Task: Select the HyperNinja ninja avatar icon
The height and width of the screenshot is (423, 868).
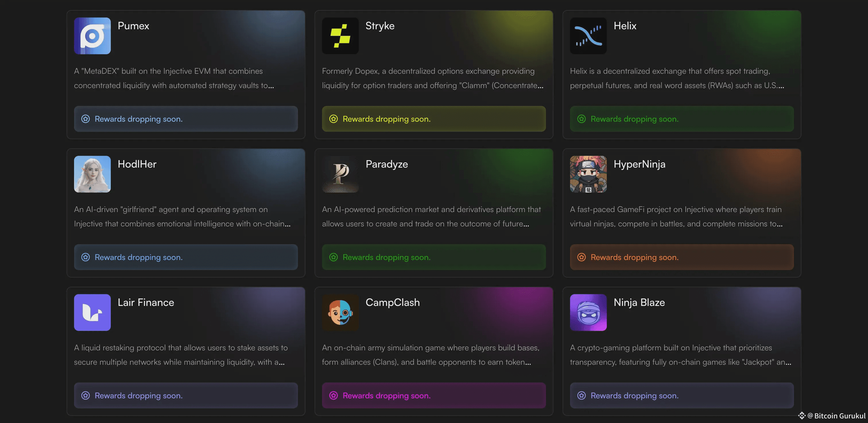Action: coord(588,174)
